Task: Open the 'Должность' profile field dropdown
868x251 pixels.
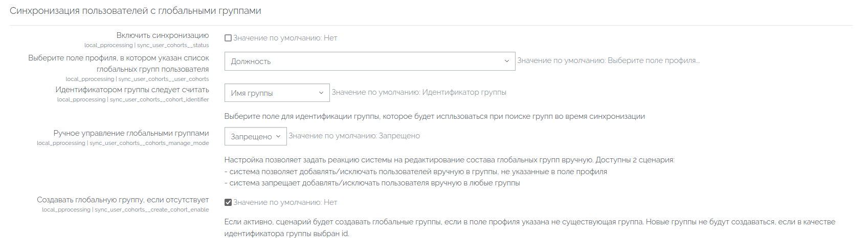Action: click(369, 61)
